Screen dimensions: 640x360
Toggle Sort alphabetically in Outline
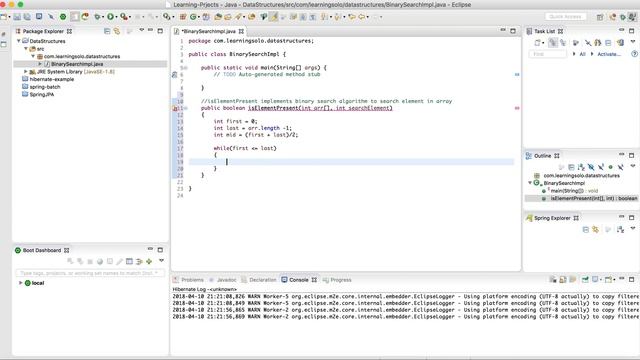(x=581, y=167)
